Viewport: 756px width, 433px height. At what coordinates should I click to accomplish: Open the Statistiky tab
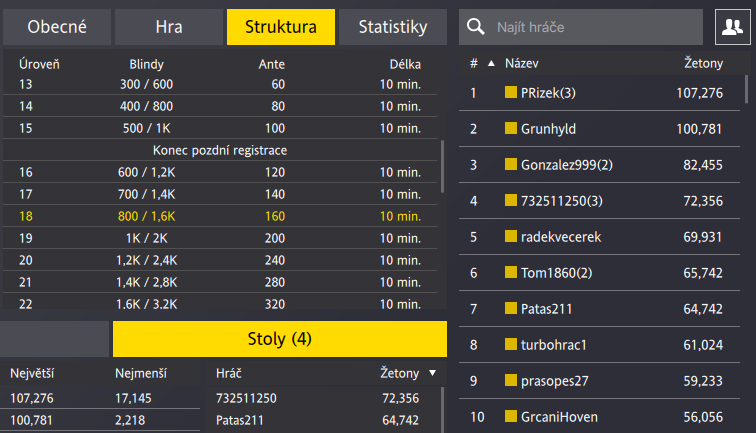click(x=393, y=27)
